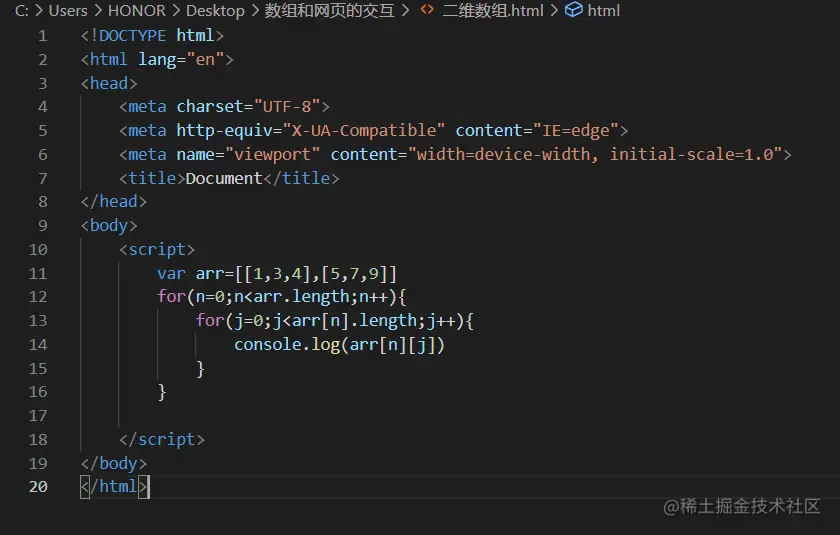
Task: Click the cube symbol icon before html
Action: click(573, 10)
